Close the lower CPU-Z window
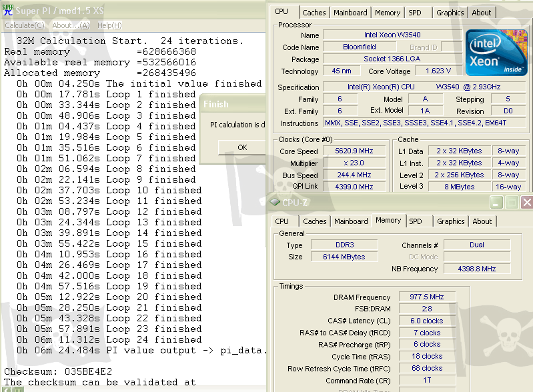The height and width of the screenshot is (392, 533). click(526, 203)
